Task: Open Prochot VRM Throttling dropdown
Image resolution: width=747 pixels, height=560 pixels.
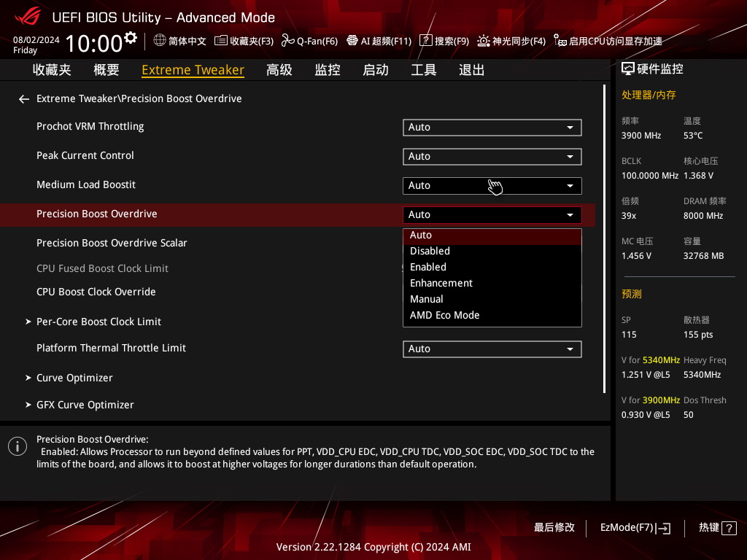Action: point(492,127)
